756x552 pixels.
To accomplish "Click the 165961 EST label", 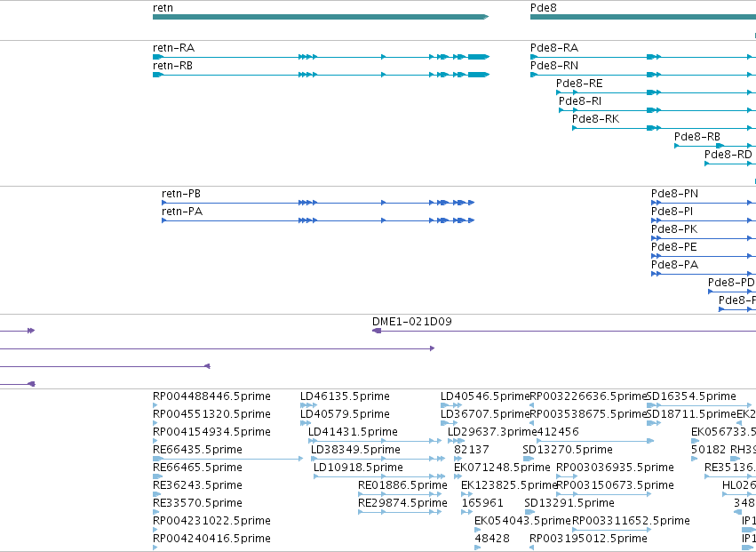I will click(x=482, y=503).
